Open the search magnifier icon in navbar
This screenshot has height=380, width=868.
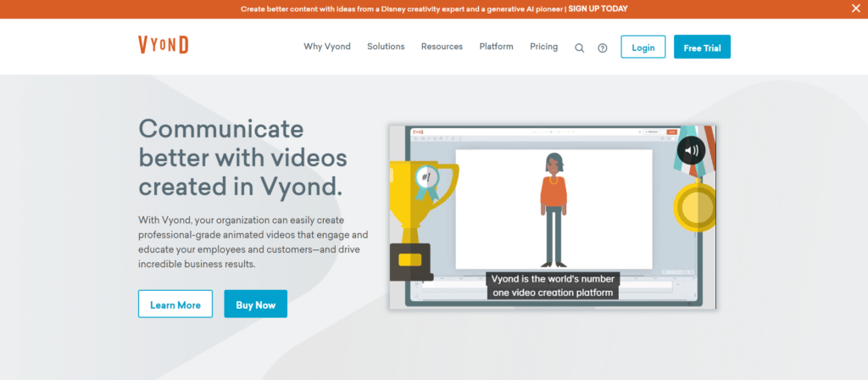[x=580, y=48]
